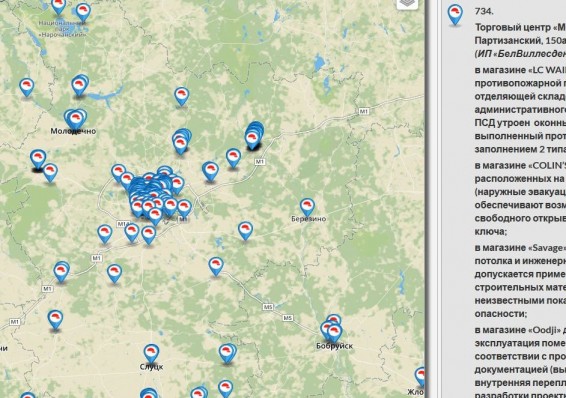Select the single marker north of Minsk

[182, 97]
